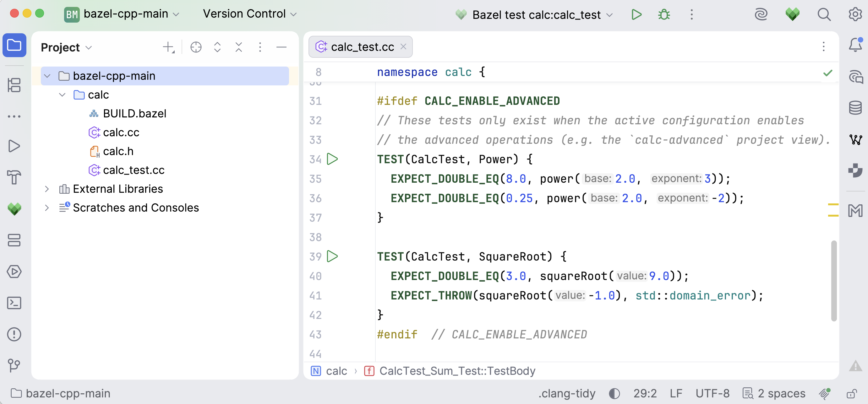Open more run actions menu
The image size is (868, 404).
click(x=692, y=14)
